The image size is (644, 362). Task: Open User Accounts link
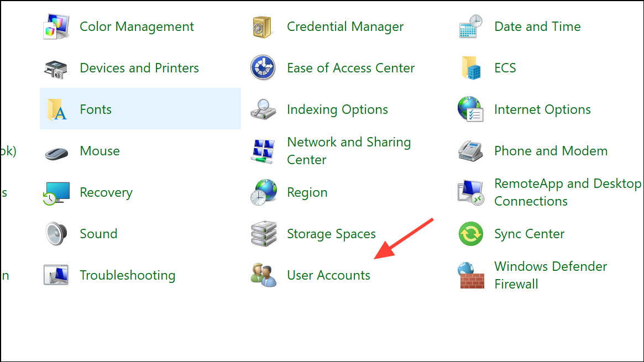click(x=328, y=275)
